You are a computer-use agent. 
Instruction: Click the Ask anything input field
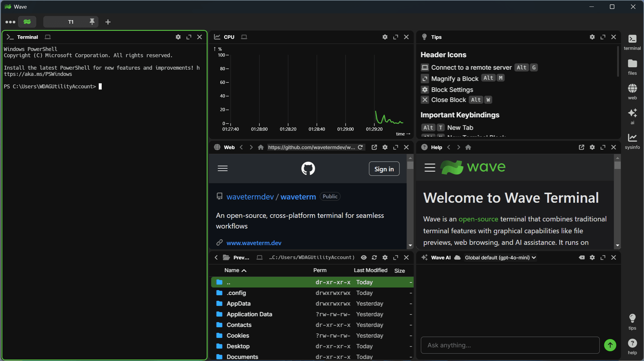(510, 345)
